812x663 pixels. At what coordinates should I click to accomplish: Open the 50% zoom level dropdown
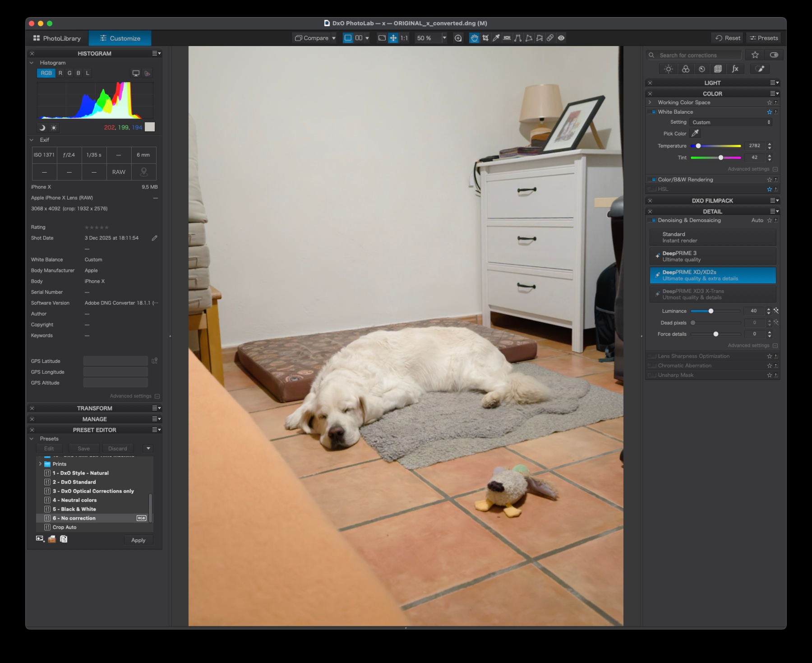444,38
